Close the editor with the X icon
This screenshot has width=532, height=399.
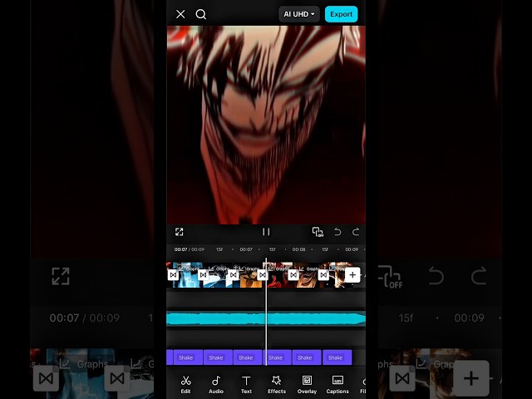coord(180,14)
